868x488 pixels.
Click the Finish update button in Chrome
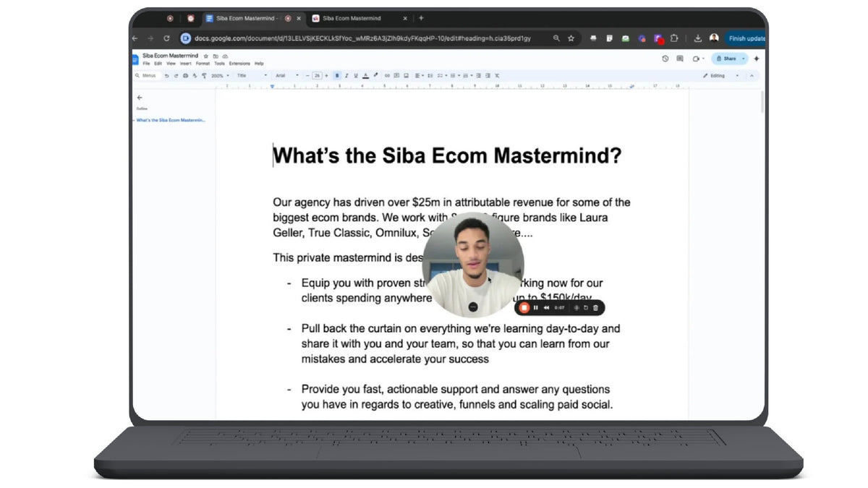746,38
